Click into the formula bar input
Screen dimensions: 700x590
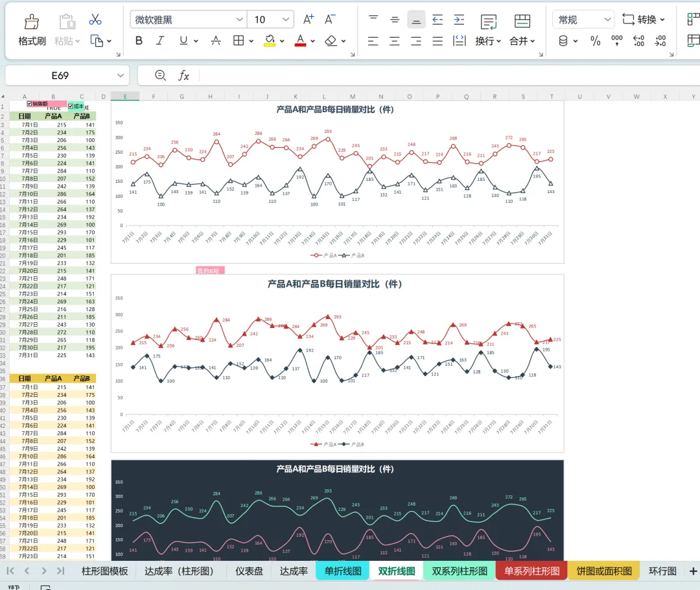pyautogui.click(x=449, y=75)
